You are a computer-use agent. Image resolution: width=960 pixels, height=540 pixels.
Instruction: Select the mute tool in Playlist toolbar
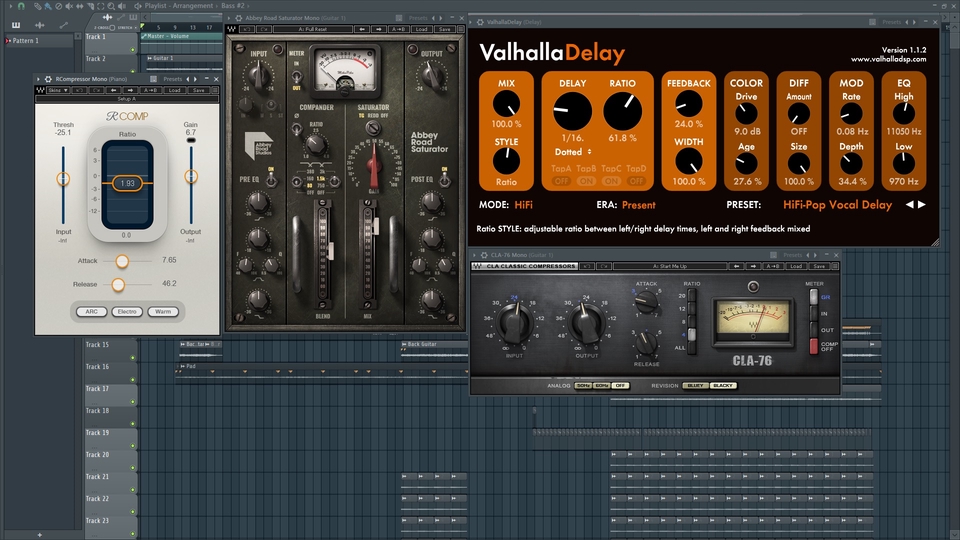[69, 6]
